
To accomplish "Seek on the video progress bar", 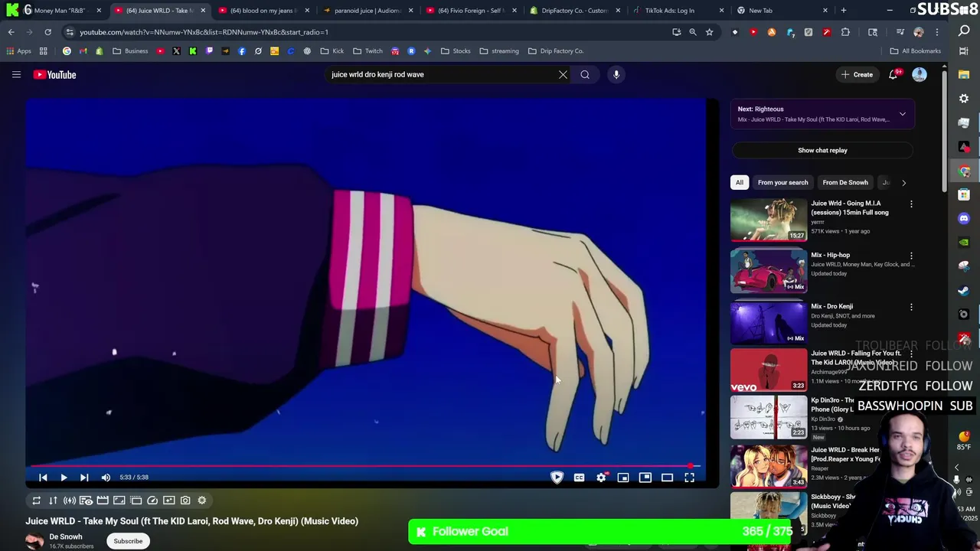I will coord(364,465).
